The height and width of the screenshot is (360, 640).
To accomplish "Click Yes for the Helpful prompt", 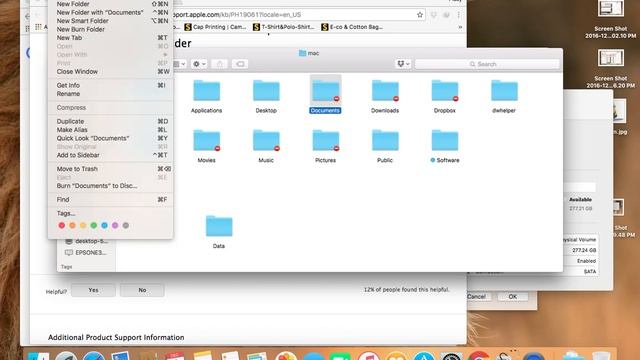I will tap(93, 290).
